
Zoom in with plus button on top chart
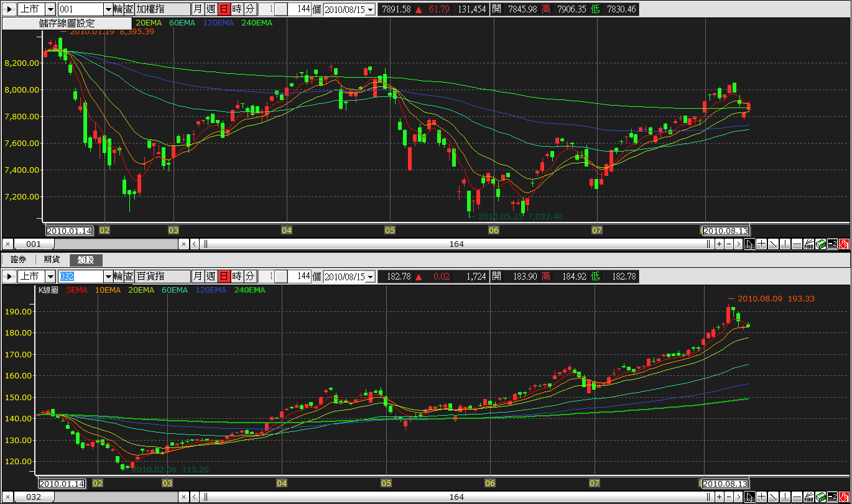coord(719,244)
